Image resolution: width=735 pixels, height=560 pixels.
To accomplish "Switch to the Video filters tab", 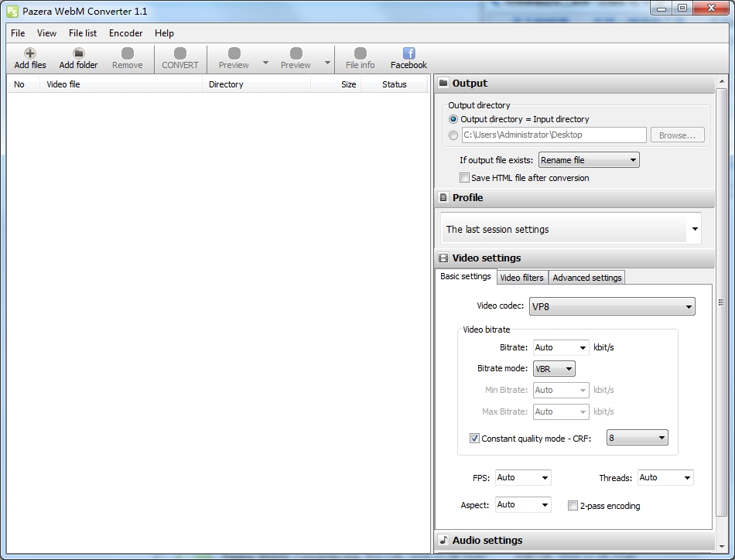I will tap(521, 278).
